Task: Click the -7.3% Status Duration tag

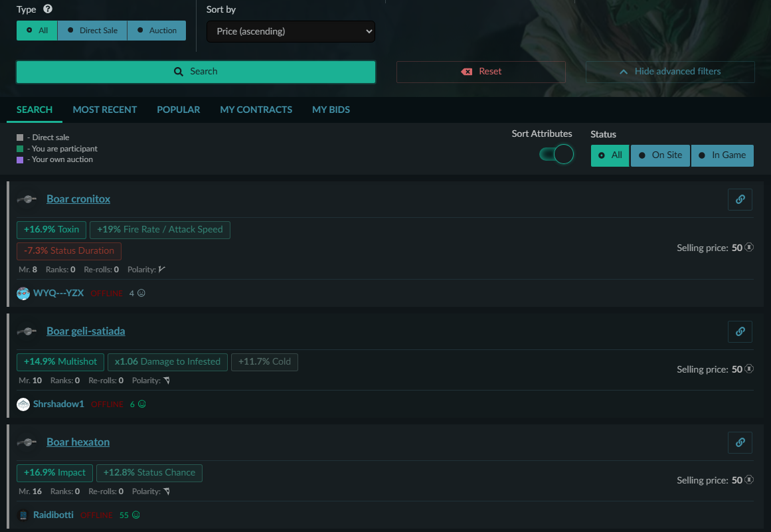Action: click(x=69, y=251)
